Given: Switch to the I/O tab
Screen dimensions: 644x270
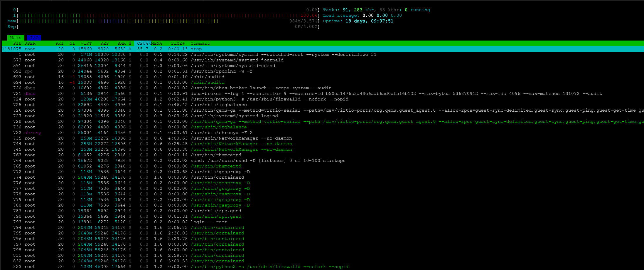Looking at the screenshot, I should click(x=34, y=38).
